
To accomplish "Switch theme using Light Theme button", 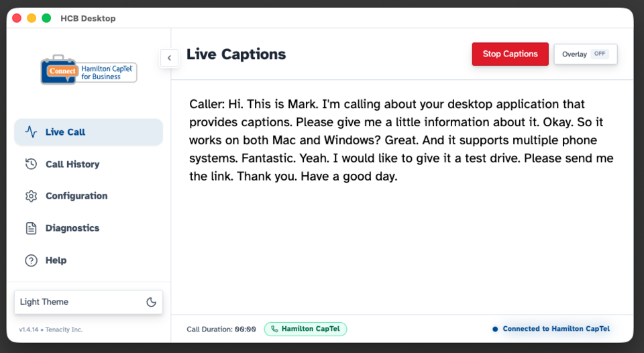I will point(89,302).
